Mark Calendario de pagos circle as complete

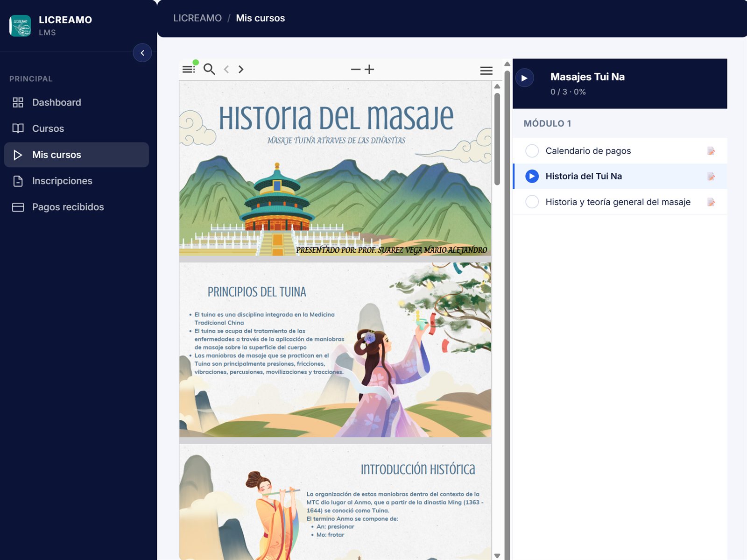pos(532,151)
